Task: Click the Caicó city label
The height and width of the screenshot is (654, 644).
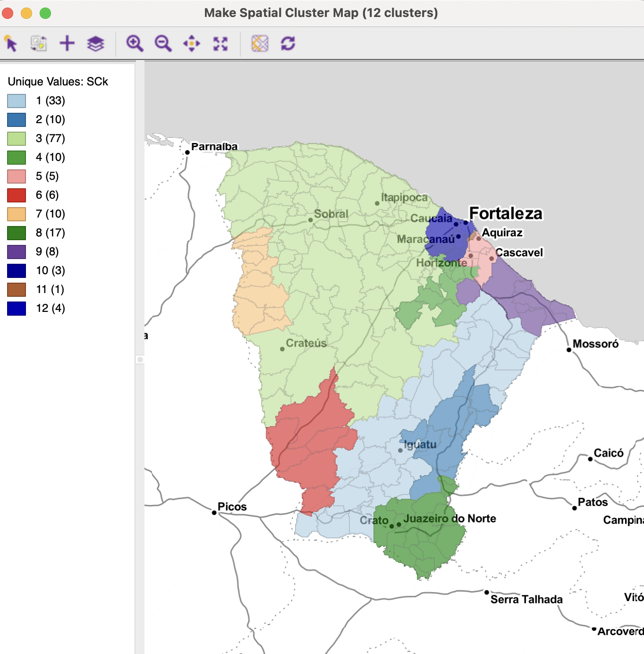Action: point(609,453)
